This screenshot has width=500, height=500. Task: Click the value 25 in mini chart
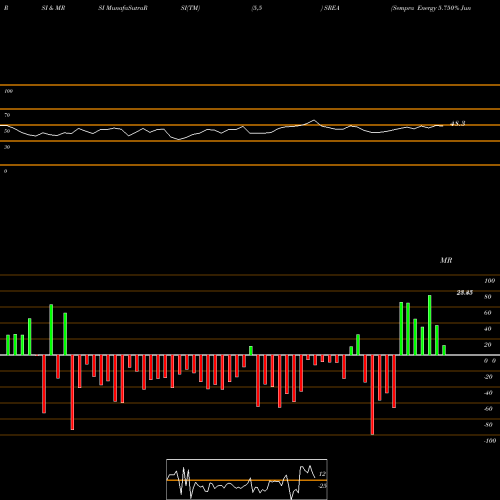click(x=322, y=486)
